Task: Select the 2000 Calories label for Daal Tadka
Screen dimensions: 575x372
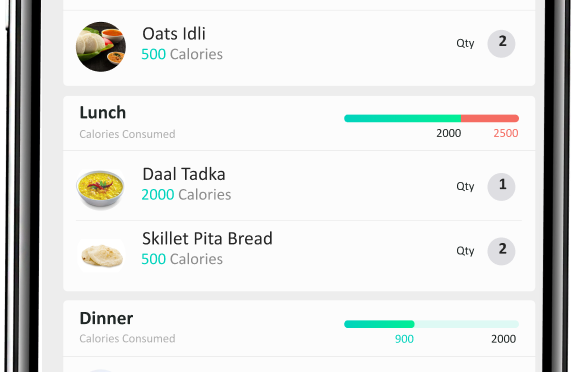Action: pos(186,195)
